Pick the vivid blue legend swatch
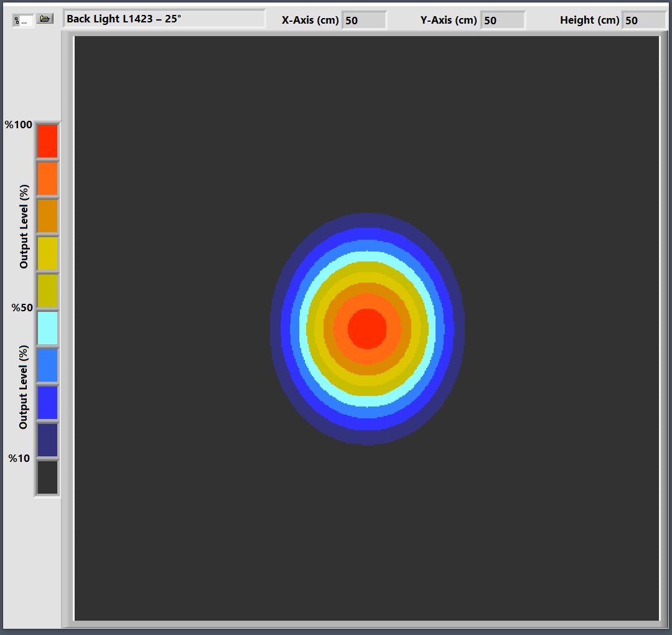Image resolution: width=672 pixels, height=635 pixels. pyautogui.click(x=47, y=403)
